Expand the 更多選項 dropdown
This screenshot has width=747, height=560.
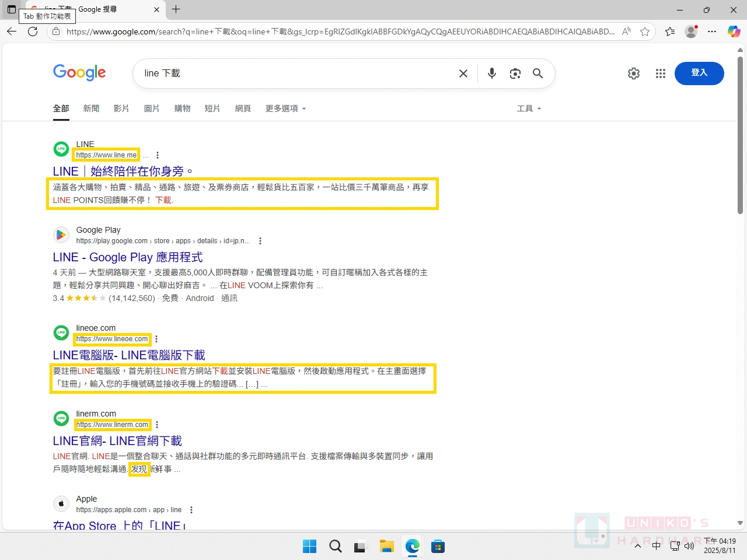click(x=285, y=108)
